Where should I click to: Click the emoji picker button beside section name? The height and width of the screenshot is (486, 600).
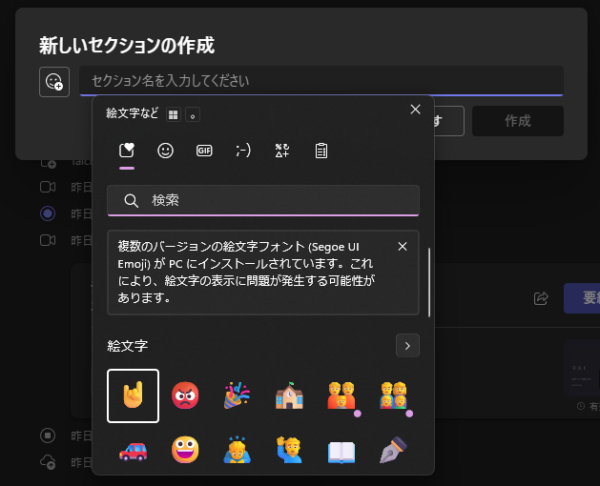(54, 82)
